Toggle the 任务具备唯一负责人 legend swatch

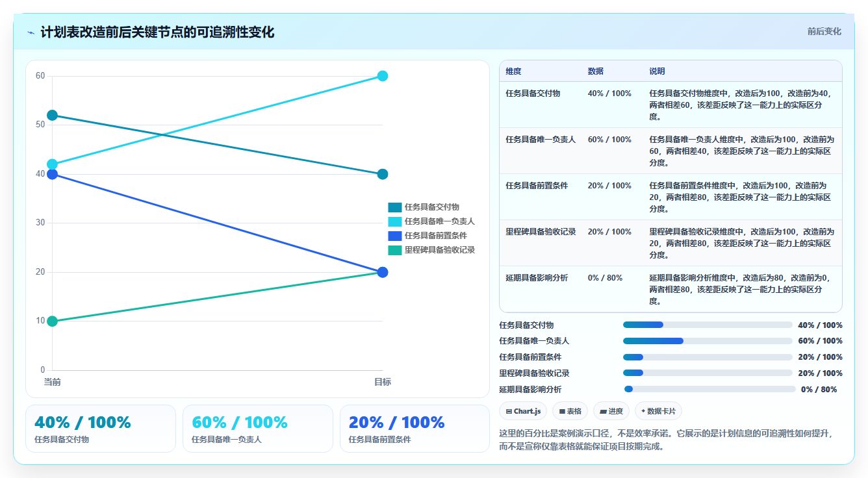click(x=395, y=221)
